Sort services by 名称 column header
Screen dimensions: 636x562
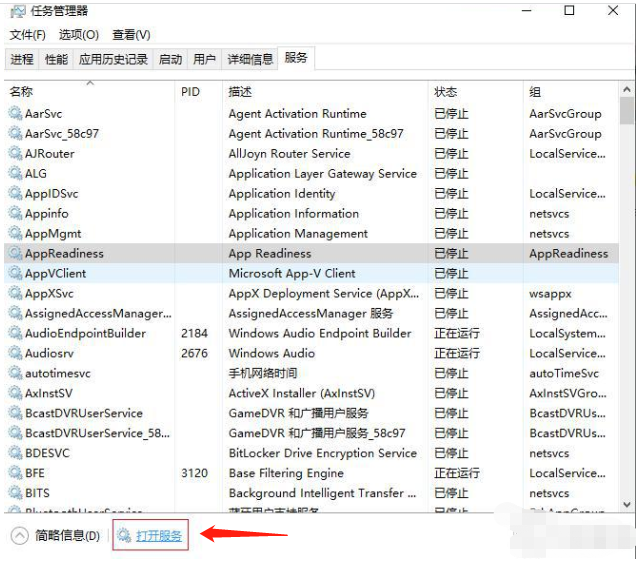tap(89, 92)
